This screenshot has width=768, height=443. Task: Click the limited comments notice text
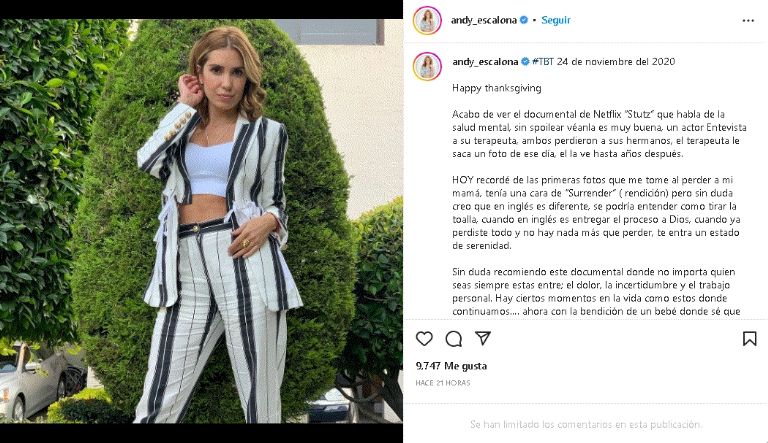tap(586, 424)
